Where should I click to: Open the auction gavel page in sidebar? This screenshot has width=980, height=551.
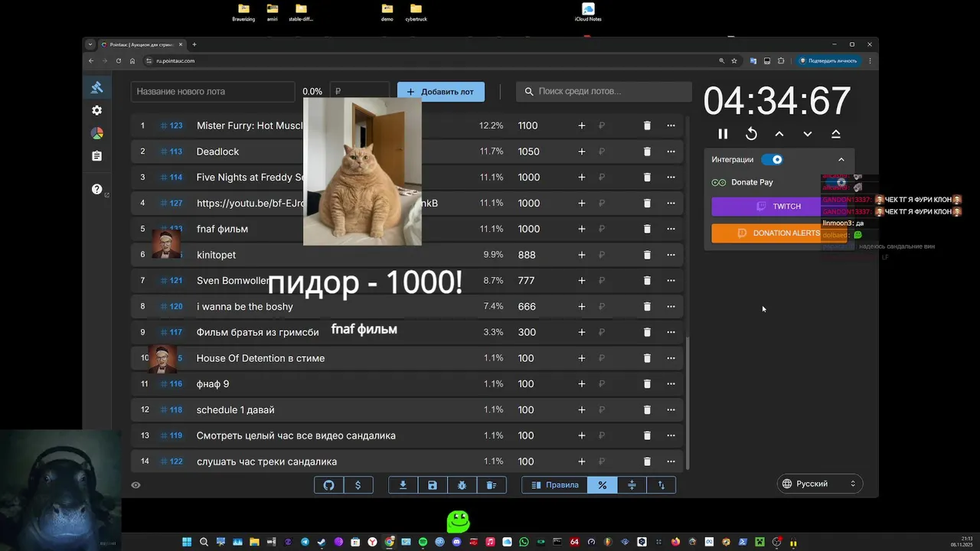click(x=97, y=87)
